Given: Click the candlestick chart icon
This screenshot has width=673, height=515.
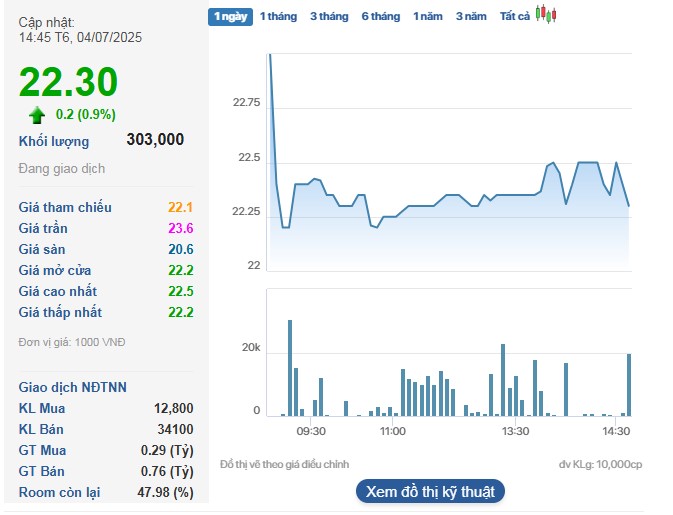Looking at the screenshot, I should (x=546, y=15).
